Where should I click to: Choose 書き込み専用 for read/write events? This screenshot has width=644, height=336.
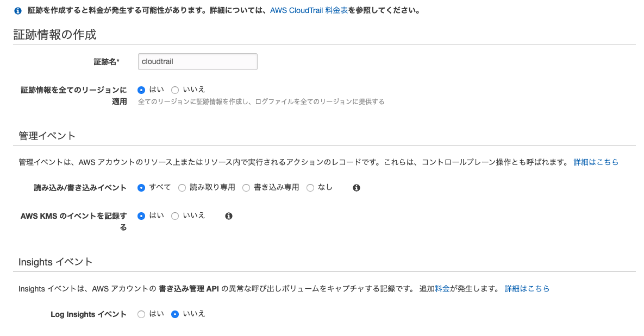point(246,188)
